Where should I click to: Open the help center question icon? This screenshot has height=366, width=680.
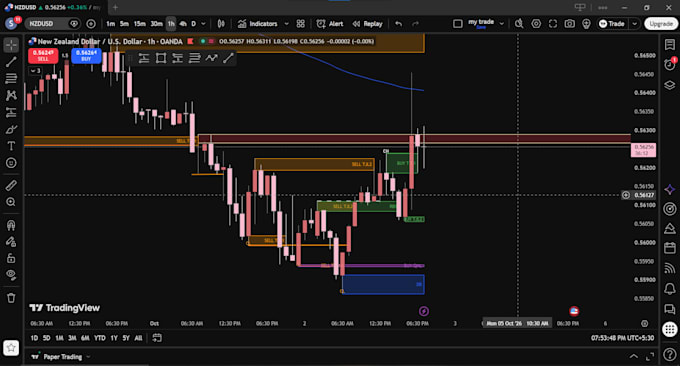tap(670, 355)
